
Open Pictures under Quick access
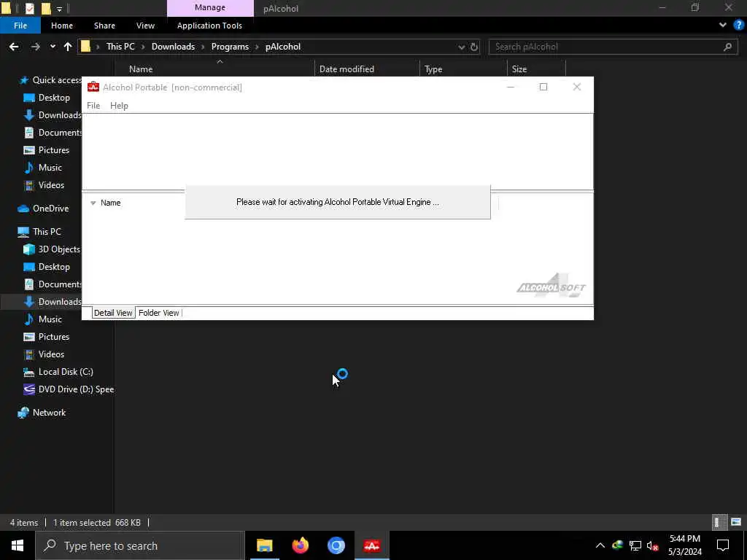pos(47,150)
